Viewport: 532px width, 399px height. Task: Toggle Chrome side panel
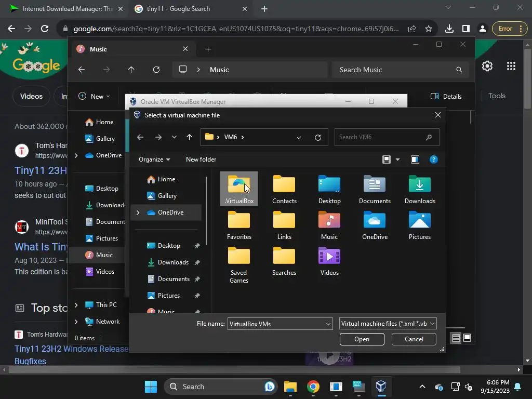[x=466, y=29]
